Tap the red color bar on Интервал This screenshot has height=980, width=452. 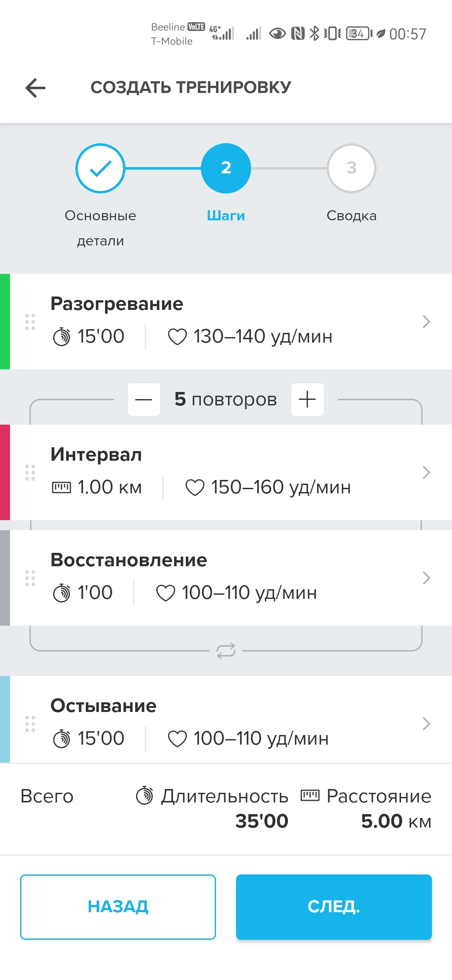[x=5, y=472]
